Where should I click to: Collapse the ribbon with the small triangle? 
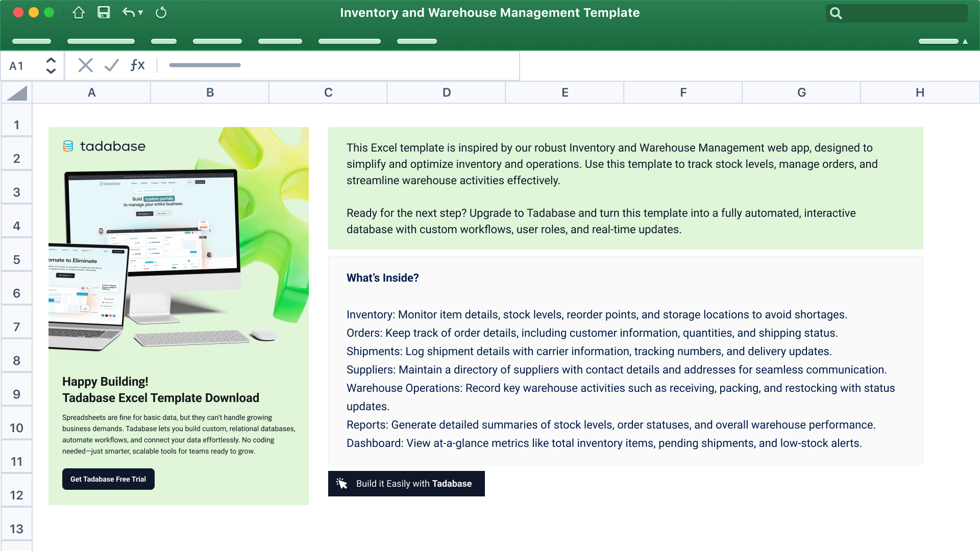coord(965,41)
